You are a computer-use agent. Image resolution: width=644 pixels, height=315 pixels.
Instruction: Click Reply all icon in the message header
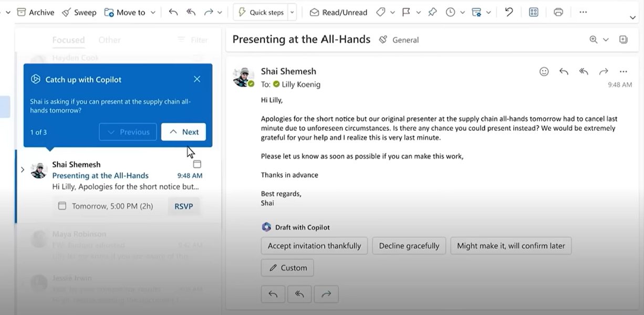[x=584, y=71]
